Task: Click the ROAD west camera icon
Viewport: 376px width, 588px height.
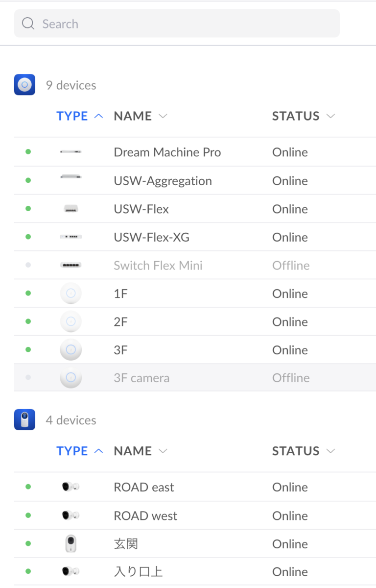Action: 71,515
